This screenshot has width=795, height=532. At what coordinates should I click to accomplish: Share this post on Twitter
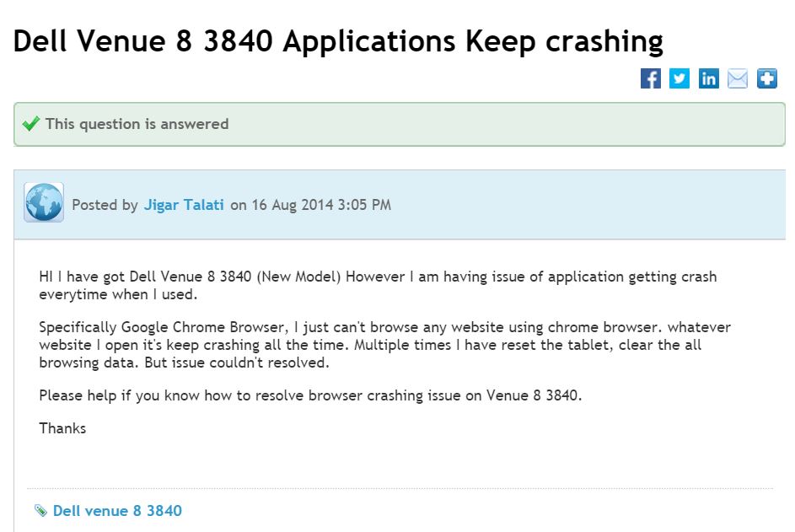pos(680,78)
